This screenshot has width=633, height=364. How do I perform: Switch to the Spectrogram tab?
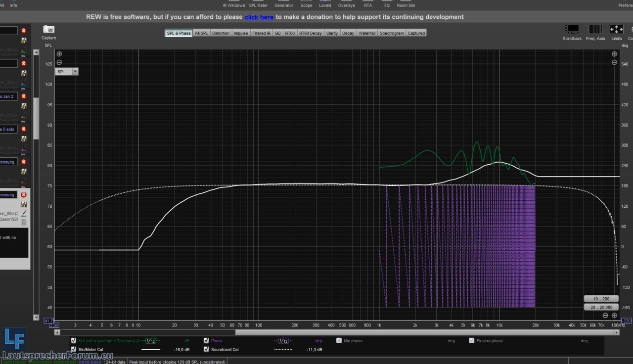(x=392, y=33)
